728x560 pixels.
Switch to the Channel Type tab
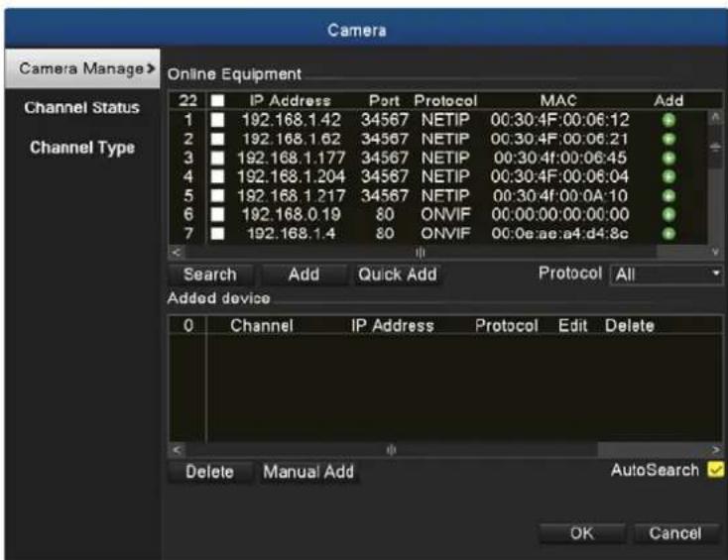click(82, 148)
